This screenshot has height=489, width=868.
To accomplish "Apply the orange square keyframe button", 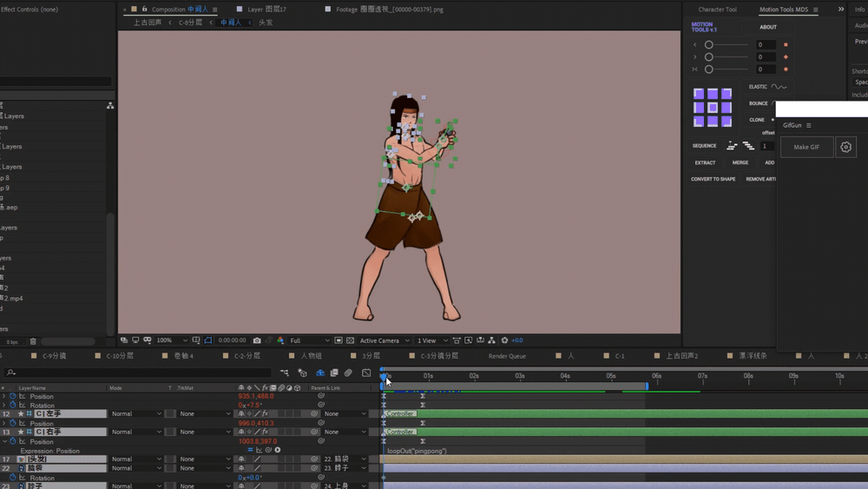I will pos(786,45).
